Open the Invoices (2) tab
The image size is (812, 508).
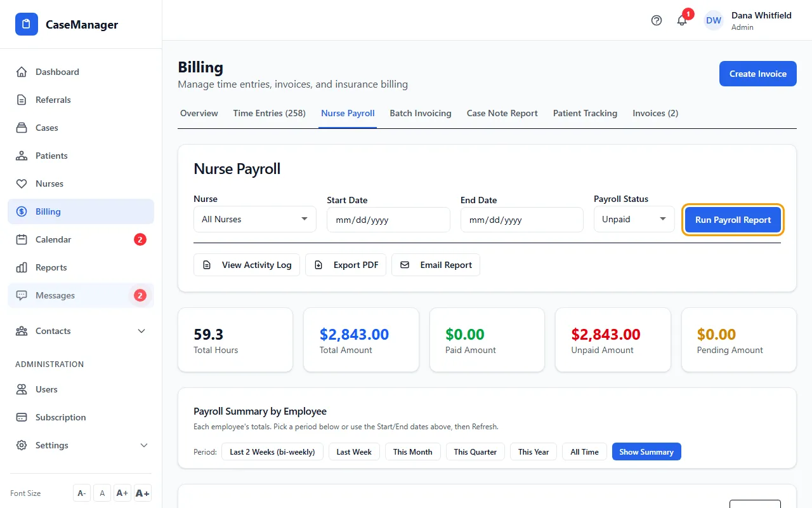pyautogui.click(x=655, y=113)
